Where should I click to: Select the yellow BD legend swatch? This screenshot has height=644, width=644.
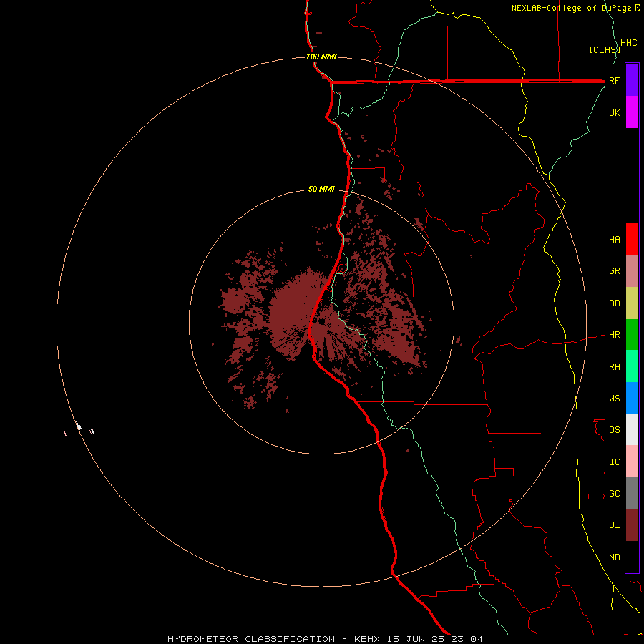click(632, 303)
